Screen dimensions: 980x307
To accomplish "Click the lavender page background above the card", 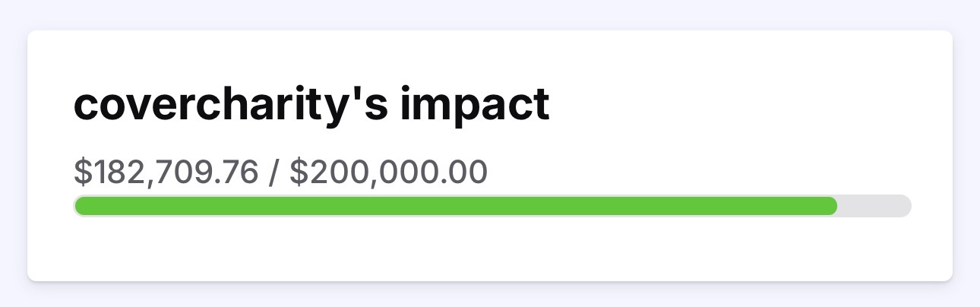I will (x=489, y=14).
